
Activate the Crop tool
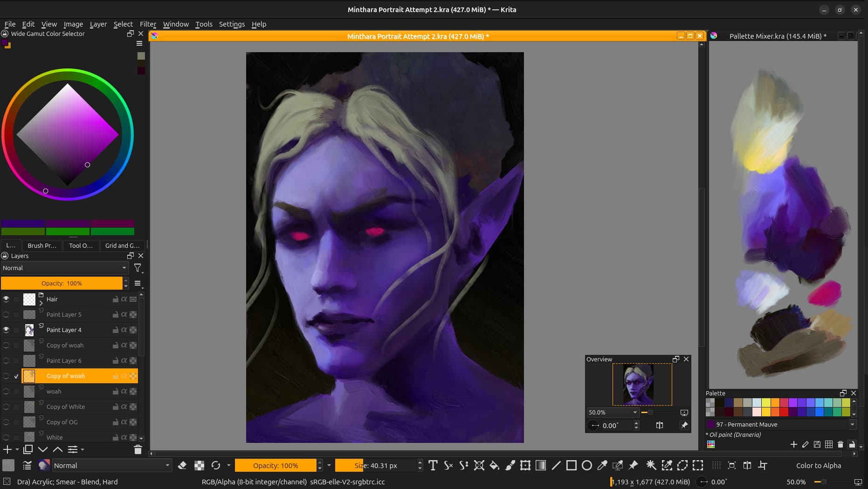(763, 465)
